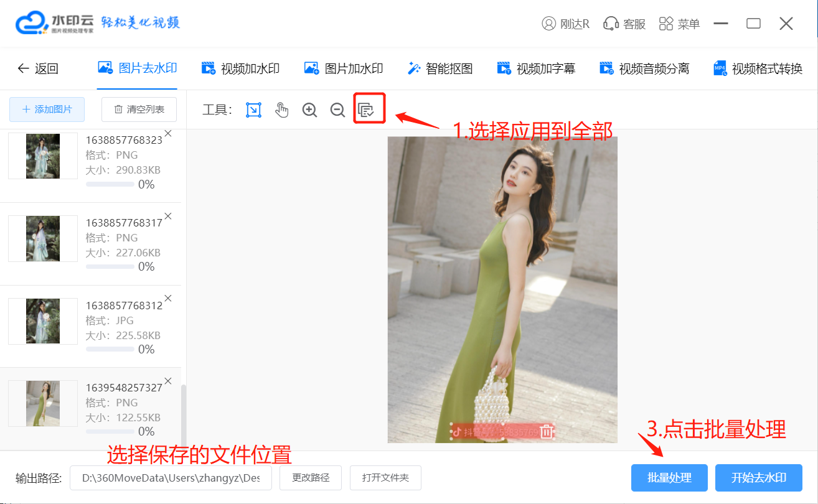This screenshot has height=504, width=818.
Task: Delete the watermark selection with trash icon
Action: (x=546, y=431)
